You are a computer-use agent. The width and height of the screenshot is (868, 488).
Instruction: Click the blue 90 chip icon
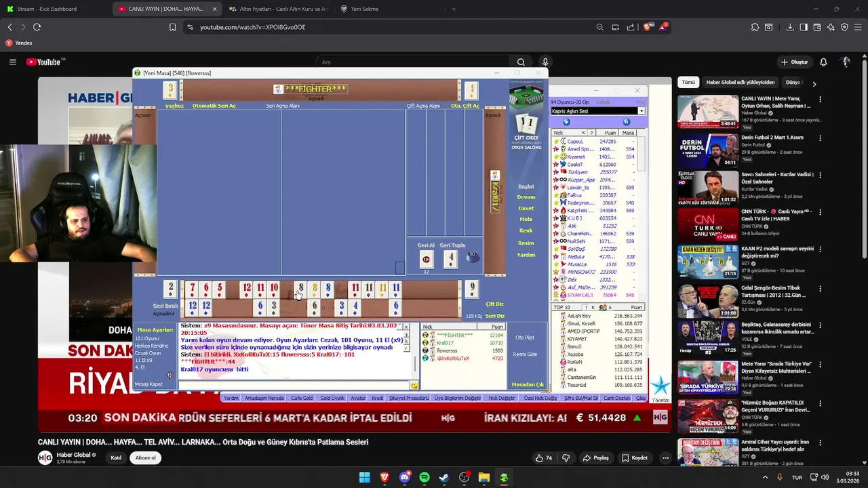pyautogui.click(x=473, y=257)
